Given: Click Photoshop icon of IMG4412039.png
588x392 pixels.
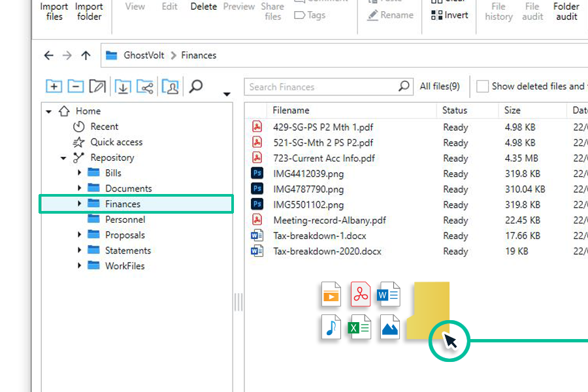Looking at the screenshot, I should (x=257, y=173).
